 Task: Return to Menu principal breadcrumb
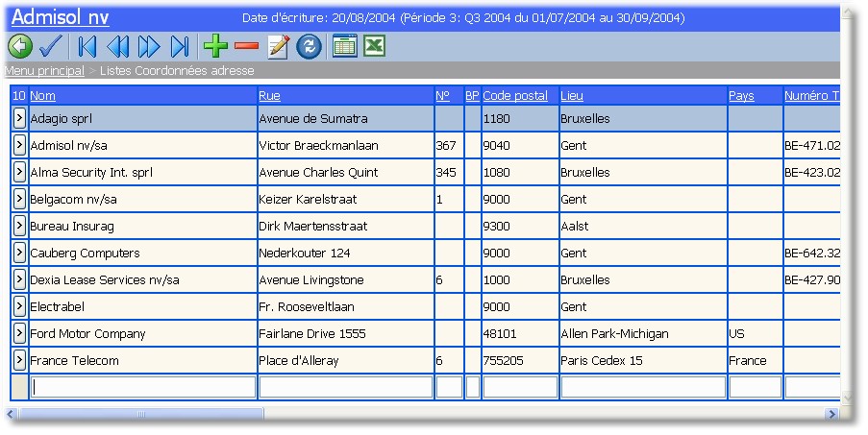[44, 71]
